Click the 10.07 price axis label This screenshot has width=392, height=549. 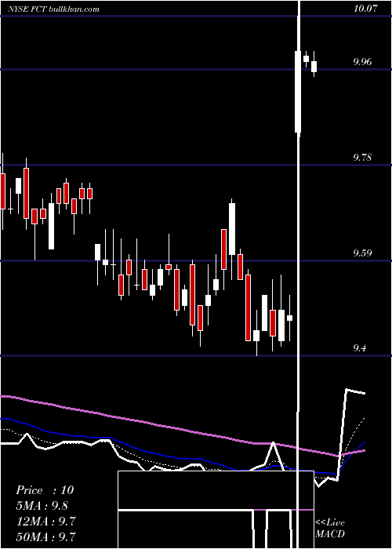pyautogui.click(x=365, y=9)
